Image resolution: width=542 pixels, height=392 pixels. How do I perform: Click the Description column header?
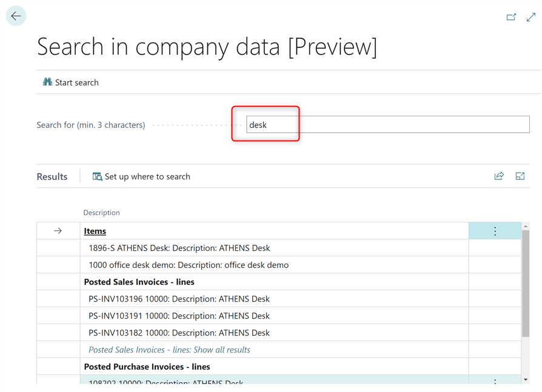click(x=101, y=213)
